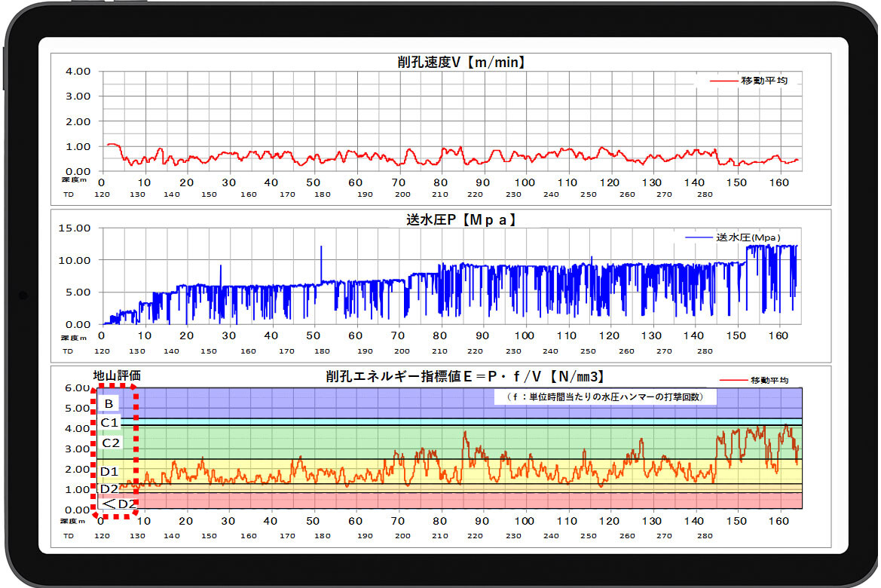Click the 送水圧P chart title
The width and height of the screenshot is (881, 588).
[460, 220]
